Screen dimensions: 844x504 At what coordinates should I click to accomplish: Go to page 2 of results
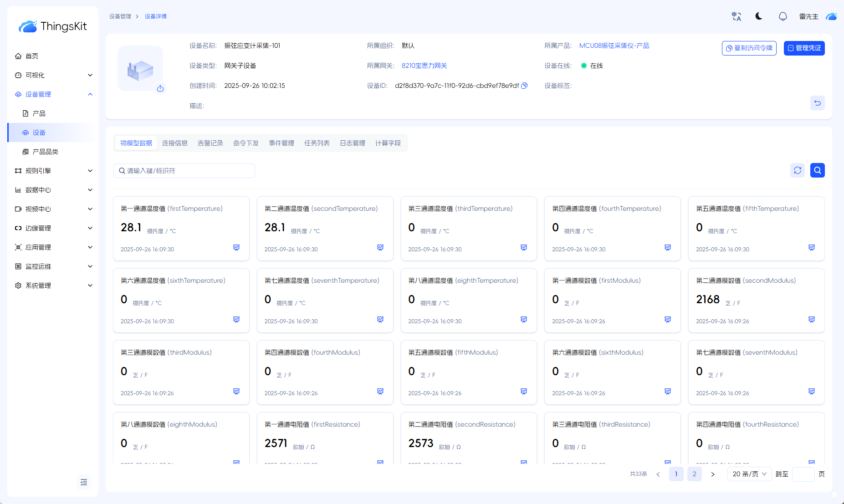pos(694,474)
